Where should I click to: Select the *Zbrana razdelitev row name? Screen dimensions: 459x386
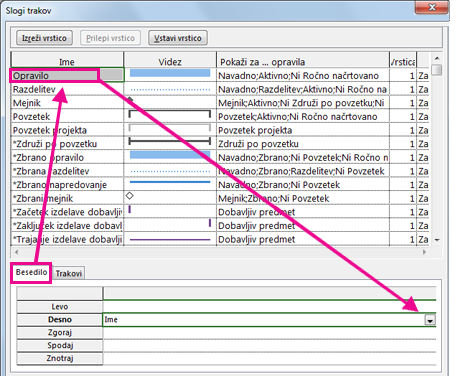pyautogui.click(x=67, y=171)
